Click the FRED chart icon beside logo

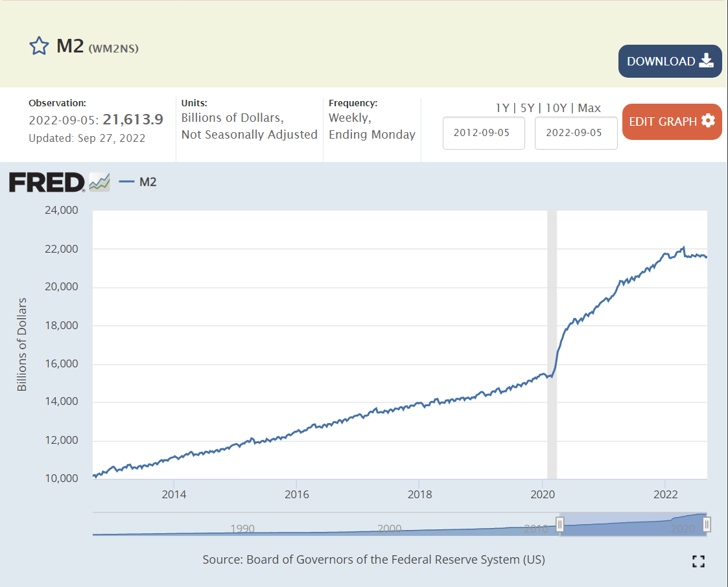pos(99,182)
